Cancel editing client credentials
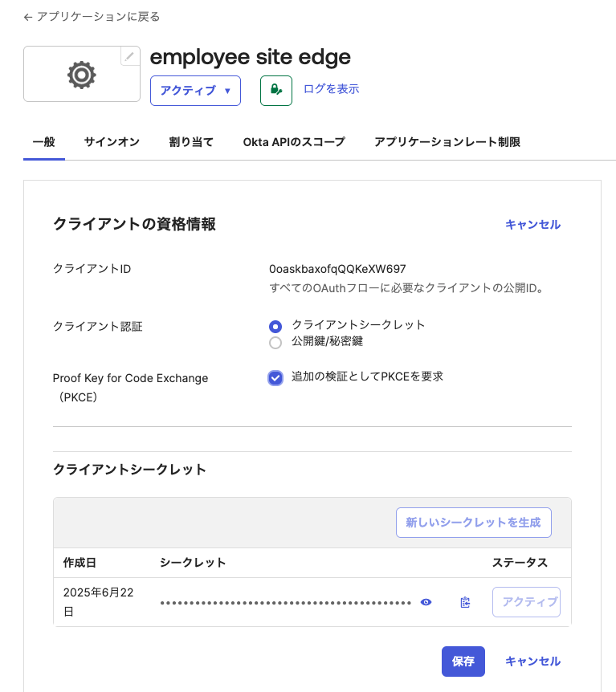Viewport: 616px width, 692px height. 532,225
